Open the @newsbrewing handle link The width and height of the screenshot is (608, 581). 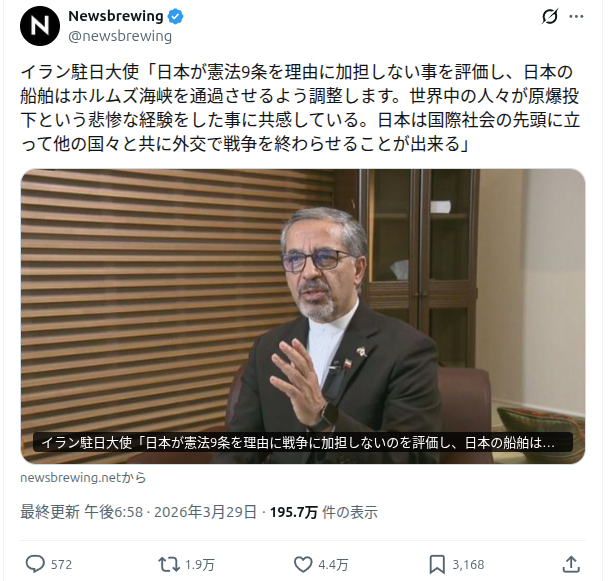click(120, 36)
